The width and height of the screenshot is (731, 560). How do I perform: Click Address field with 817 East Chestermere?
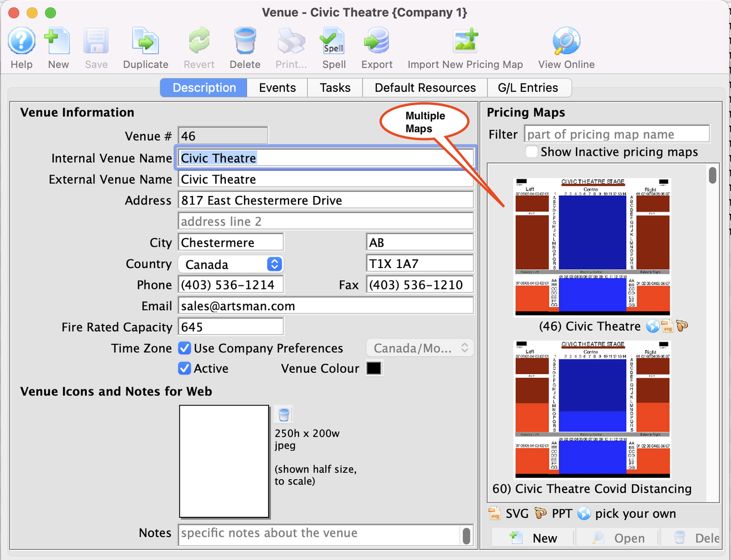325,201
